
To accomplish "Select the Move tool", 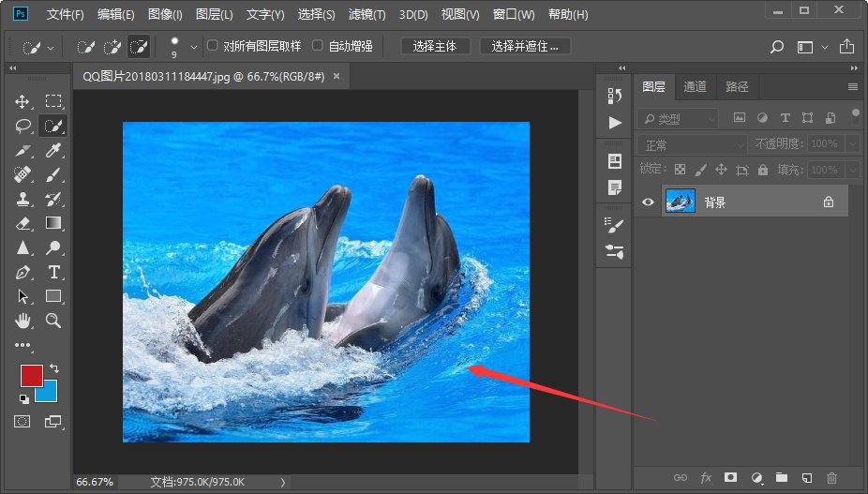I will [22, 101].
